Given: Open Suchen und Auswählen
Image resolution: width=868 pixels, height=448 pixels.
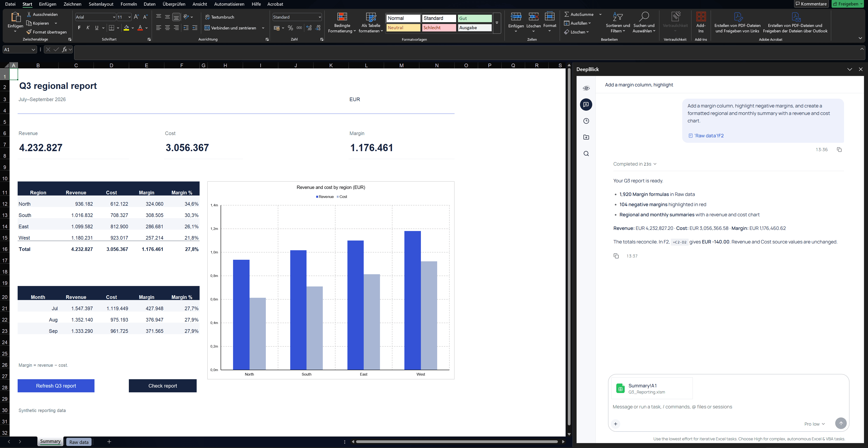Looking at the screenshot, I should pos(644,23).
